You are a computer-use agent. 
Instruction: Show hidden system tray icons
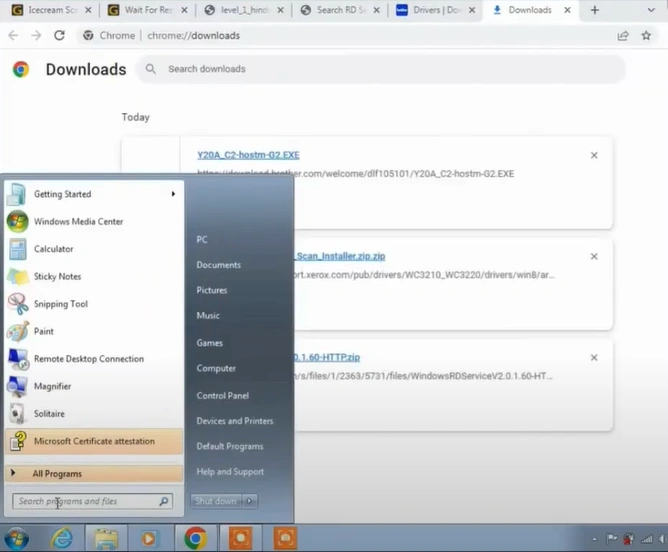point(594,539)
